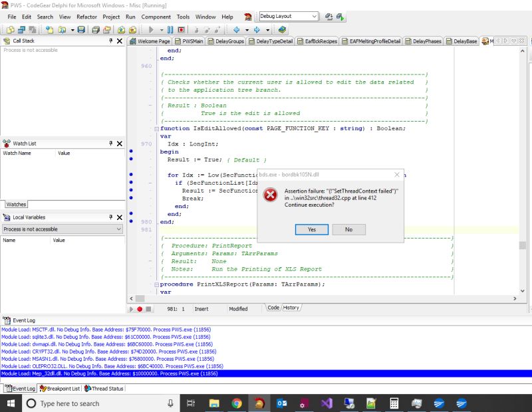Click Yes in the assertion failure dialog
This screenshot has height=412, width=532.
pyautogui.click(x=311, y=229)
